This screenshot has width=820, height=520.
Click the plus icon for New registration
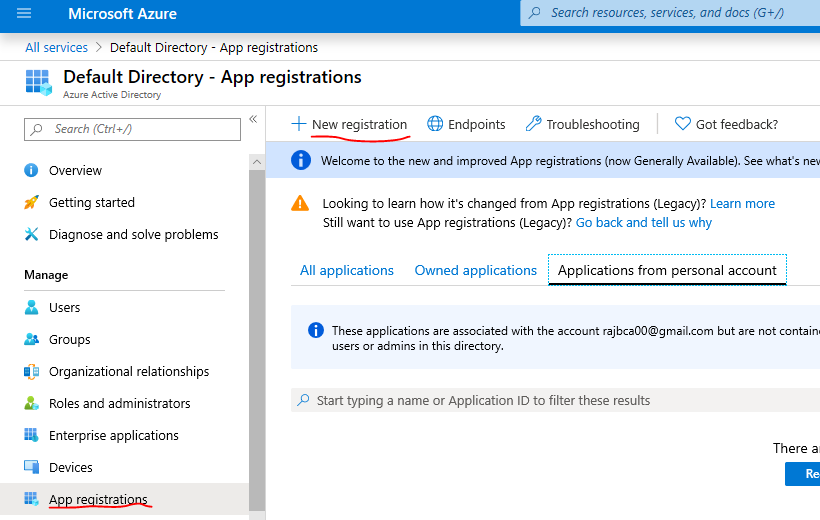(299, 124)
